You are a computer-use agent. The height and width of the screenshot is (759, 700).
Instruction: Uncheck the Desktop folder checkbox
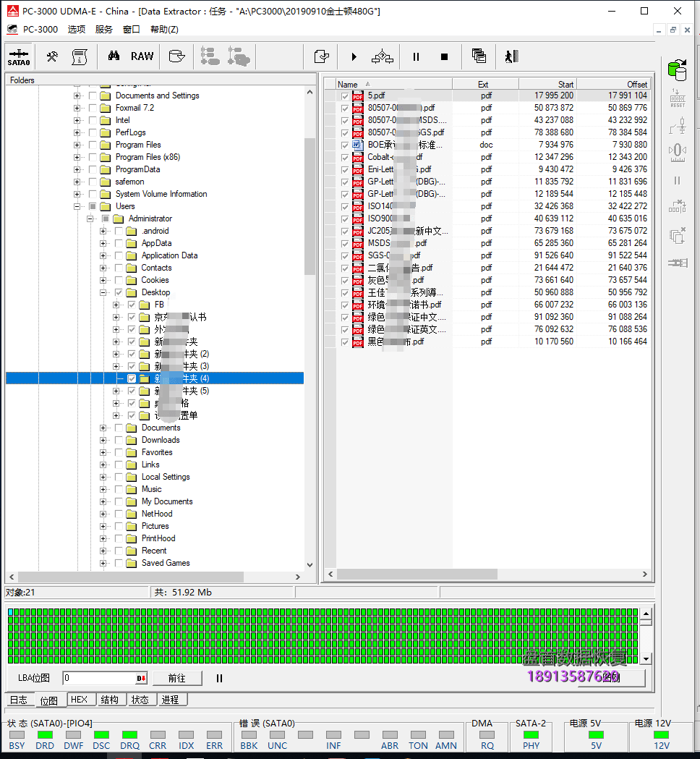tap(119, 292)
